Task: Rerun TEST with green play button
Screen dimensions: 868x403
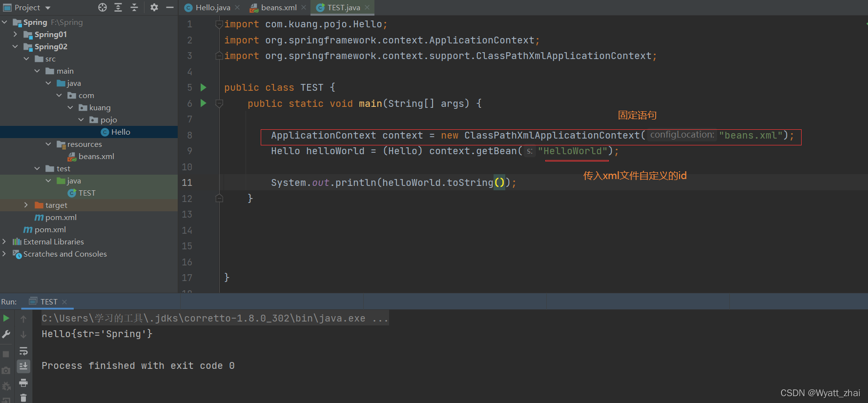Action: click(6, 318)
